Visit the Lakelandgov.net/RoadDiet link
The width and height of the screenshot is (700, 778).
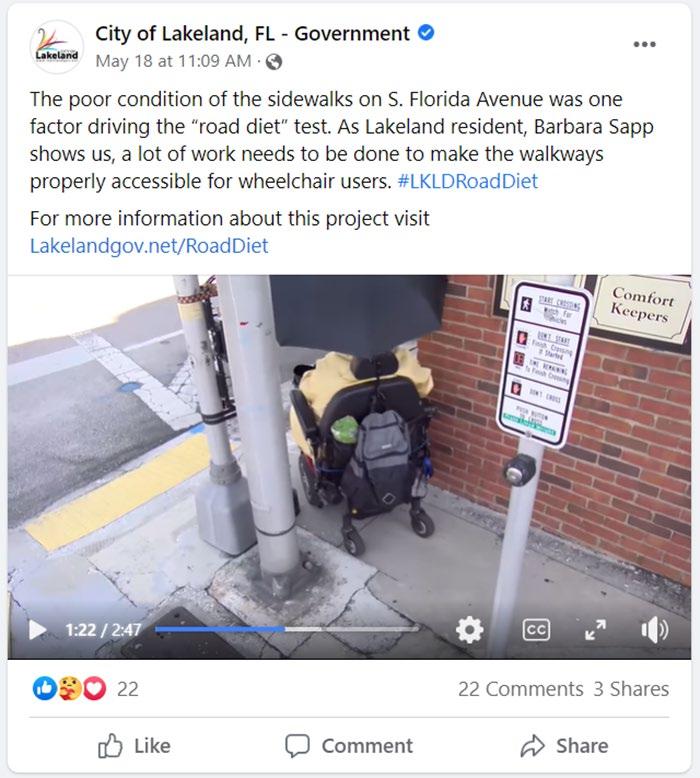click(149, 246)
